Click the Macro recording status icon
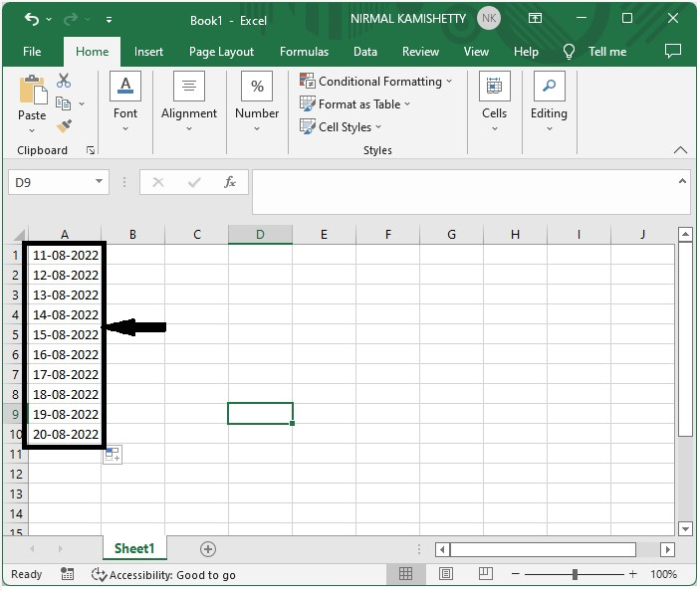Screen dimensions: 700x591 67,574
